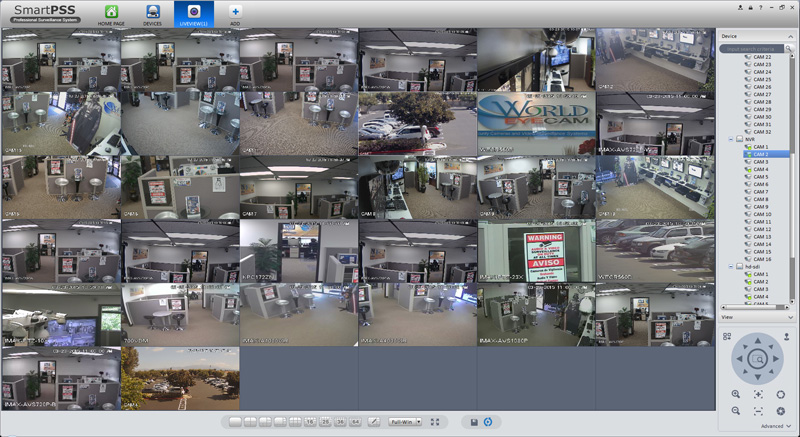
Task: Click the PTZ zoom out magnifier
Action: point(735,411)
